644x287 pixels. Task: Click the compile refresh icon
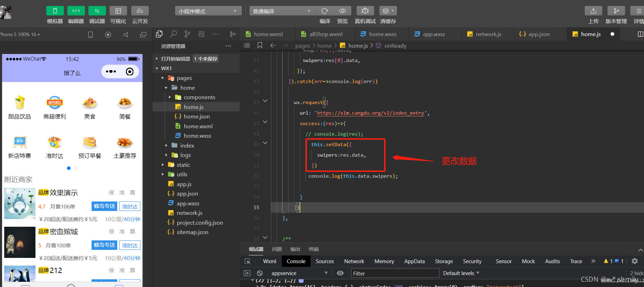tap(325, 11)
